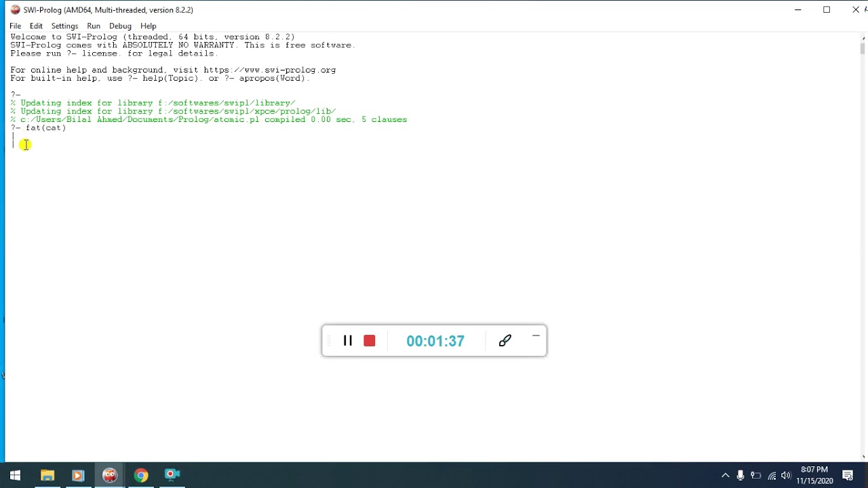Click the SWI-Prolog owl title icon
Image resolution: width=868 pixels, height=488 pixels.
(x=15, y=9)
